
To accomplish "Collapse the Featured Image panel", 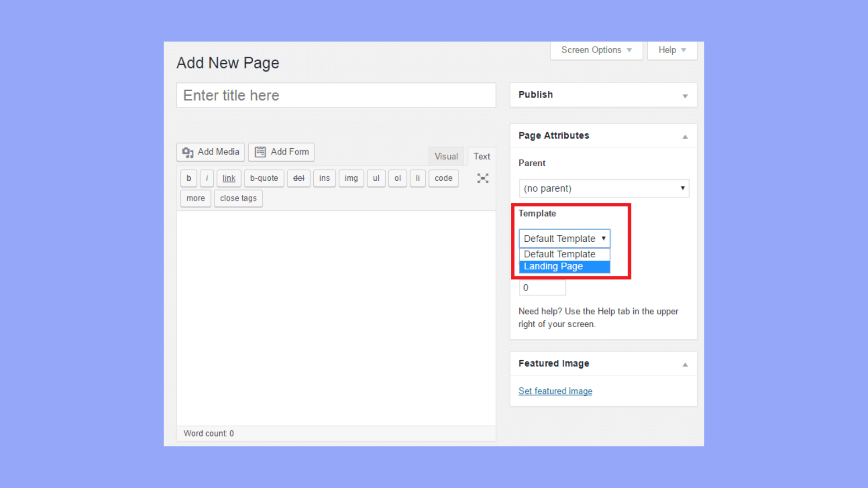I will 685,364.
